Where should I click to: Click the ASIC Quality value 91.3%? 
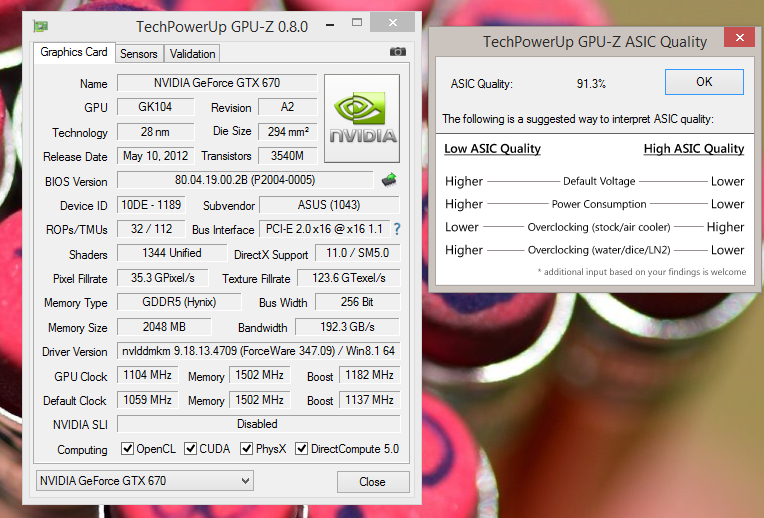coord(591,84)
